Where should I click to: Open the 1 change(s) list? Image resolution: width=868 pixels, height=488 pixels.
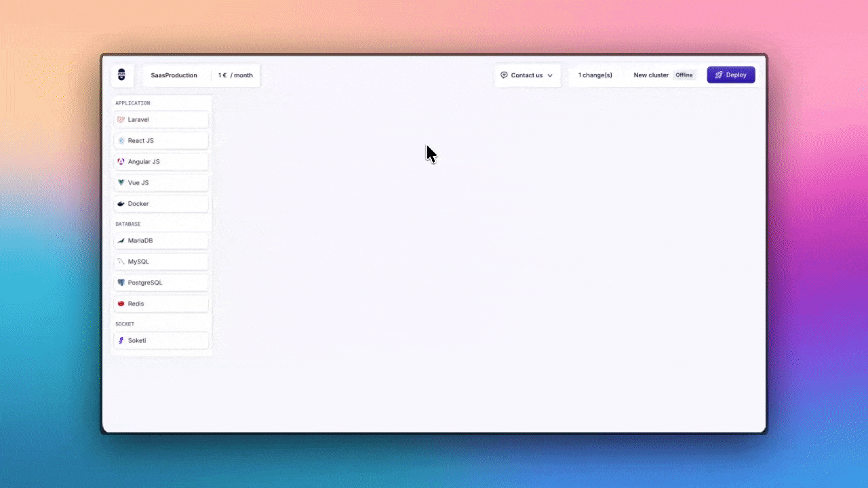tap(595, 75)
